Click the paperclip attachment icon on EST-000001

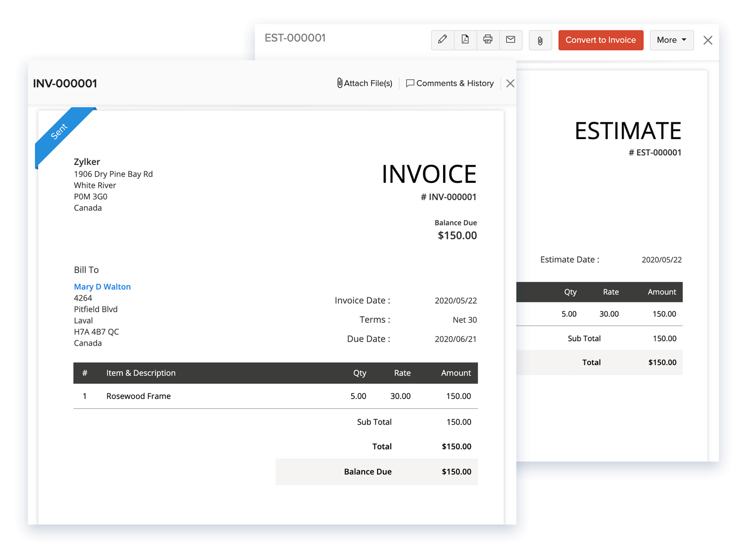540,40
